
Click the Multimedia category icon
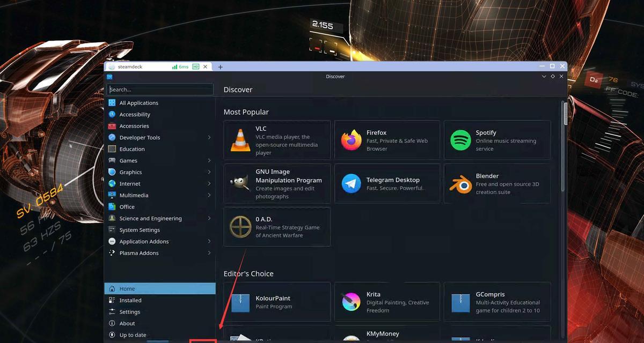pyautogui.click(x=112, y=195)
